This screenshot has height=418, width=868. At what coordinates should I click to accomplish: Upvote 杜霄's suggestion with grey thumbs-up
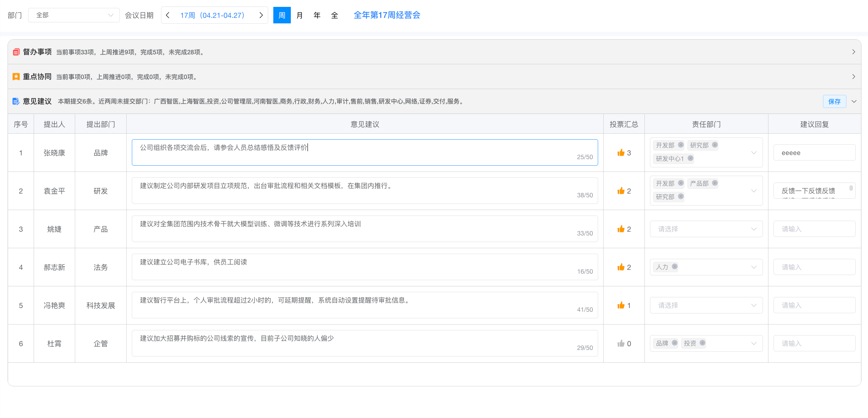[x=621, y=343]
